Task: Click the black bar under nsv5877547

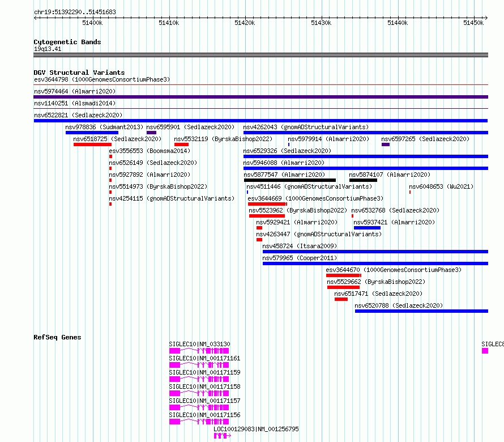Action: tap(290, 180)
